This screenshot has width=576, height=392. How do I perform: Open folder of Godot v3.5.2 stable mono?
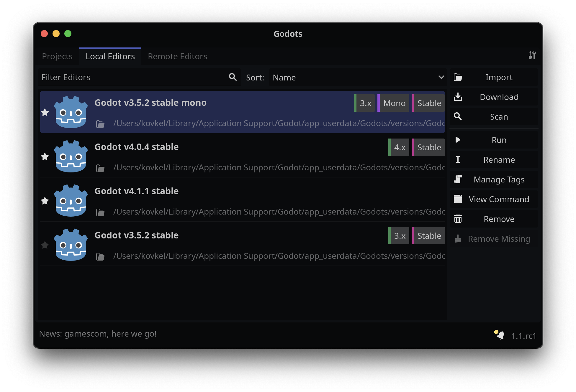pyautogui.click(x=100, y=124)
